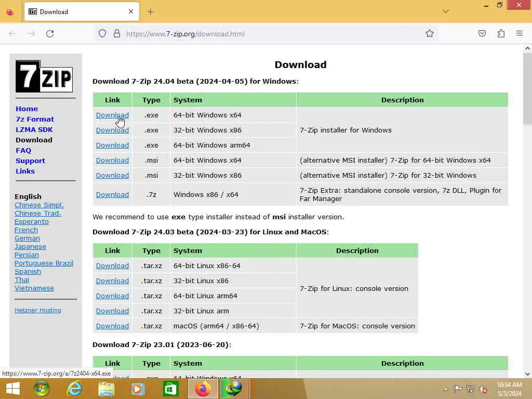Open the 7z Format page
Viewport: 532px width, 399px height.
[x=35, y=119]
